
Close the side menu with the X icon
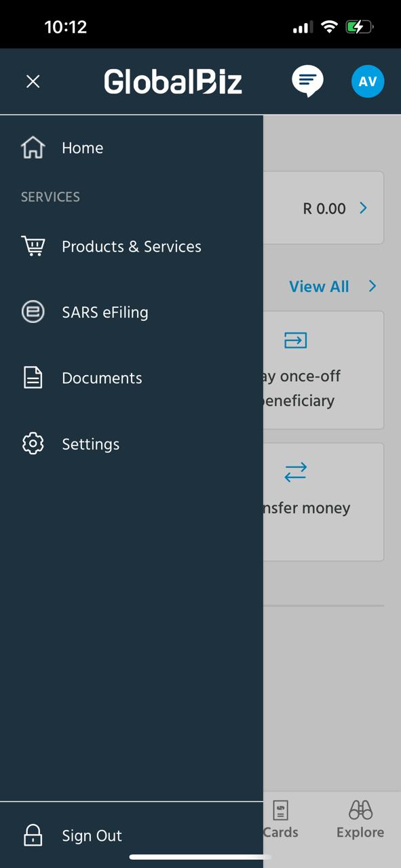pos(33,82)
